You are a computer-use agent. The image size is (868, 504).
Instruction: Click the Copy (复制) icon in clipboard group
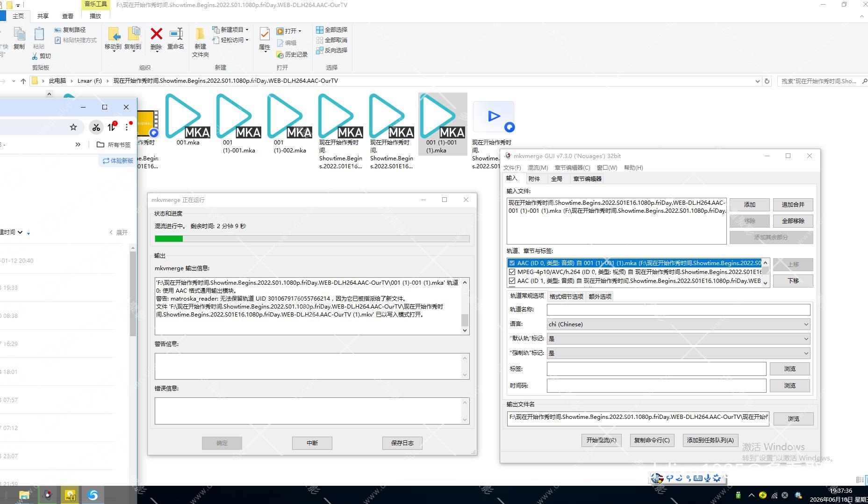[x=19, y=34]
